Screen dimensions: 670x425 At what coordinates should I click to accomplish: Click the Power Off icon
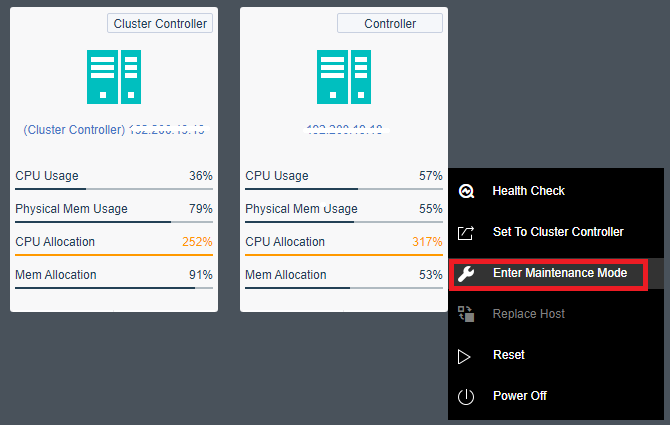(x=465, y=396)
